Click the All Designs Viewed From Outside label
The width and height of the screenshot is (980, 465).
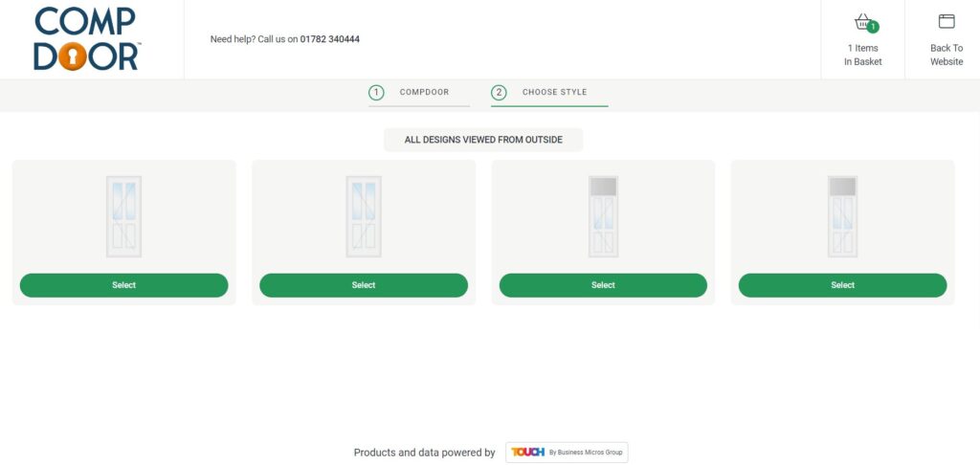(x=483, y=140)
